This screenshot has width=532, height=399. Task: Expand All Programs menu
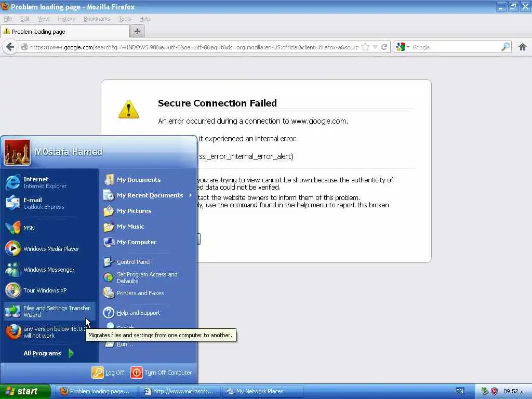coord(48,353)
